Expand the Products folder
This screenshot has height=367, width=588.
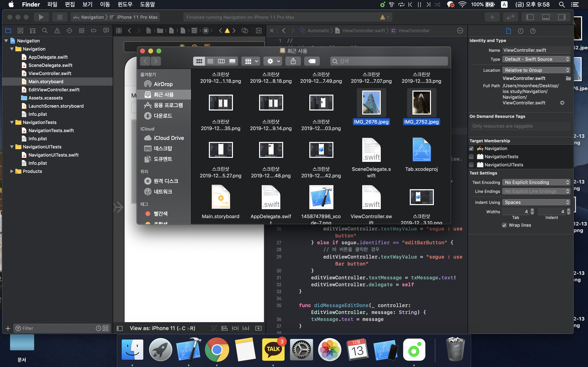(x=11, y=171)
